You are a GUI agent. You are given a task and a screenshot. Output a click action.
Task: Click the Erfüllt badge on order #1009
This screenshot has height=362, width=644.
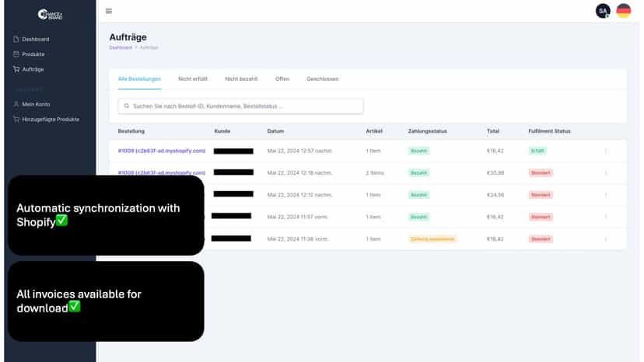coord(537,151)
